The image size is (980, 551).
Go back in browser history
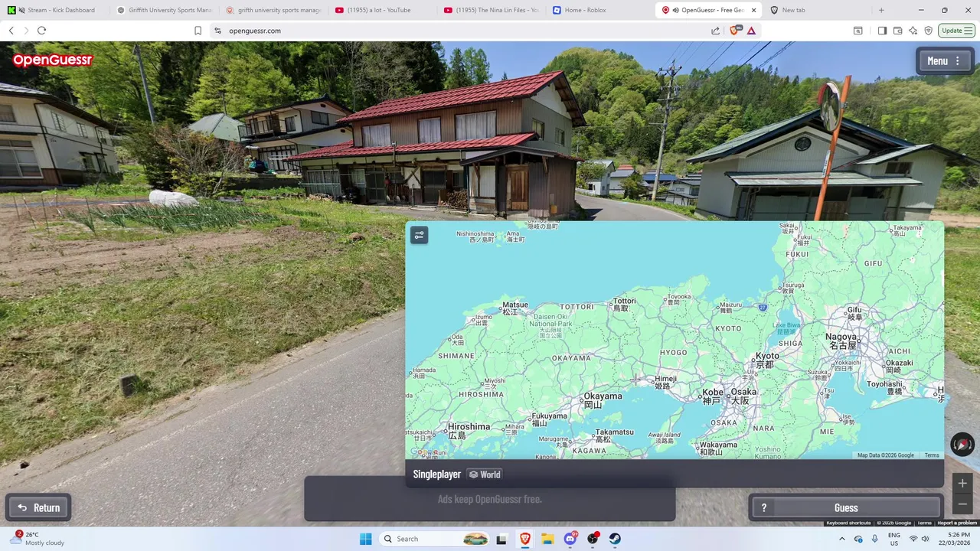tap(11, 31)
